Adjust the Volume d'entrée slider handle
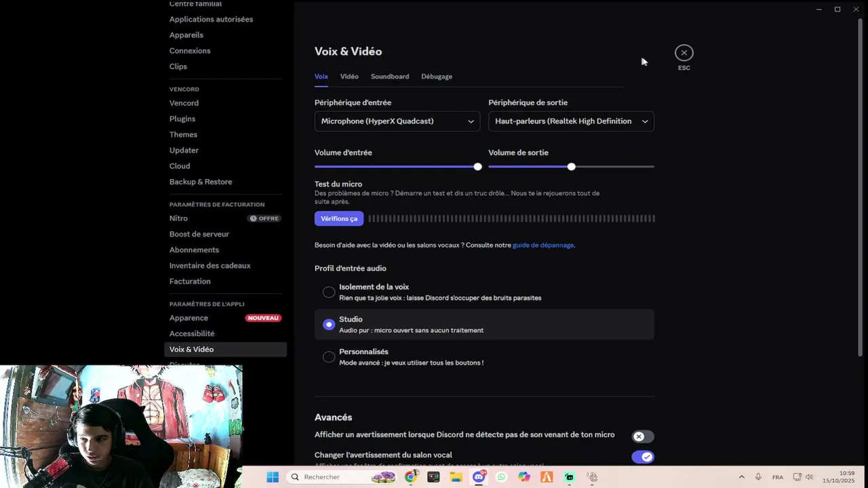Image resolution: width=868 pixels, height=488 pixels. [x=477, y=167]
